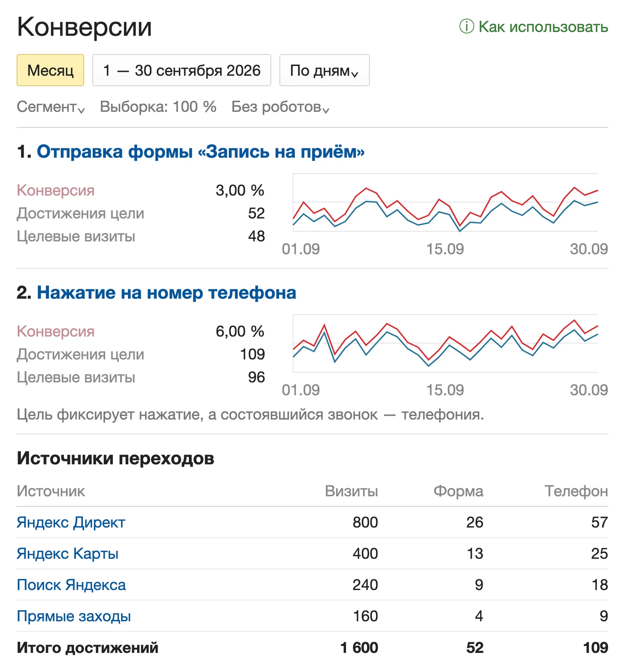Image resolution: width=625 pixels, height=672 pixels.
Task: Open the 'Как использовать' help link
Action: (x=543, y=27)
